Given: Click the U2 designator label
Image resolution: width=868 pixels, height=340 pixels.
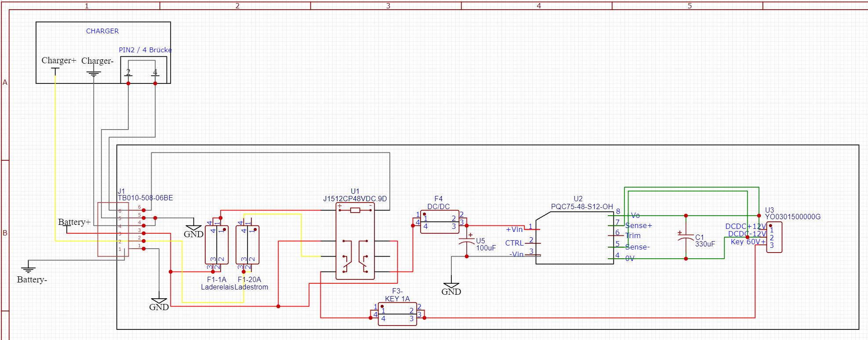Looking at the screenshot, I should pos(578,199).
